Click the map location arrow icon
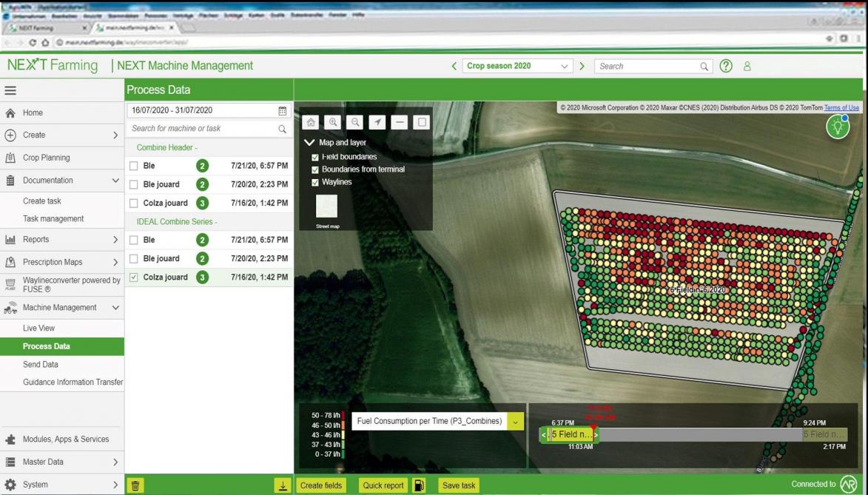 (377, 122)
